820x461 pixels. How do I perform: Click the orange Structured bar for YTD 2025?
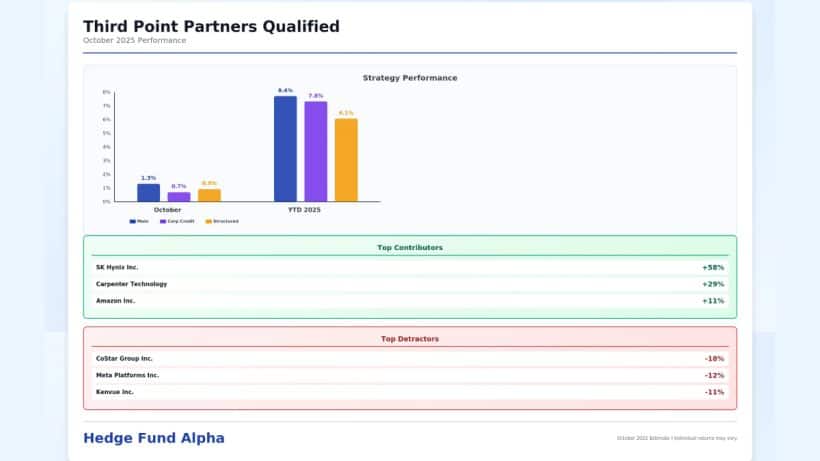tap(346, 160)
